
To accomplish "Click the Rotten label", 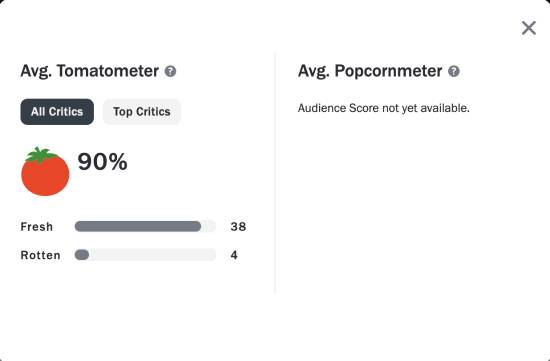I will (41, 255).
